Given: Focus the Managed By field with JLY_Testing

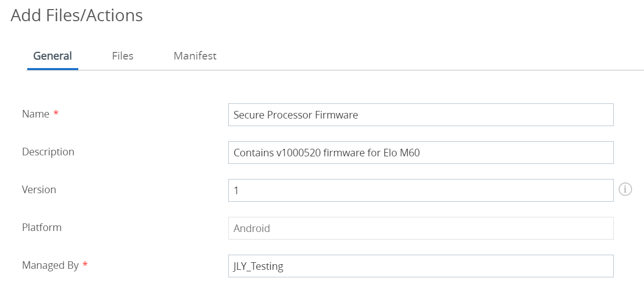Looking at the screenshot, I should [421, 266].
